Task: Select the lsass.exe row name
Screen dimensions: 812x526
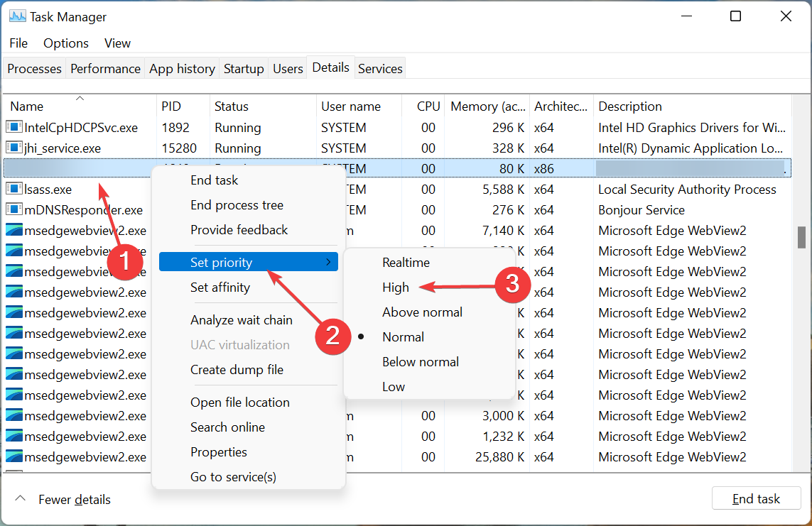Action: tap(48, 190)
